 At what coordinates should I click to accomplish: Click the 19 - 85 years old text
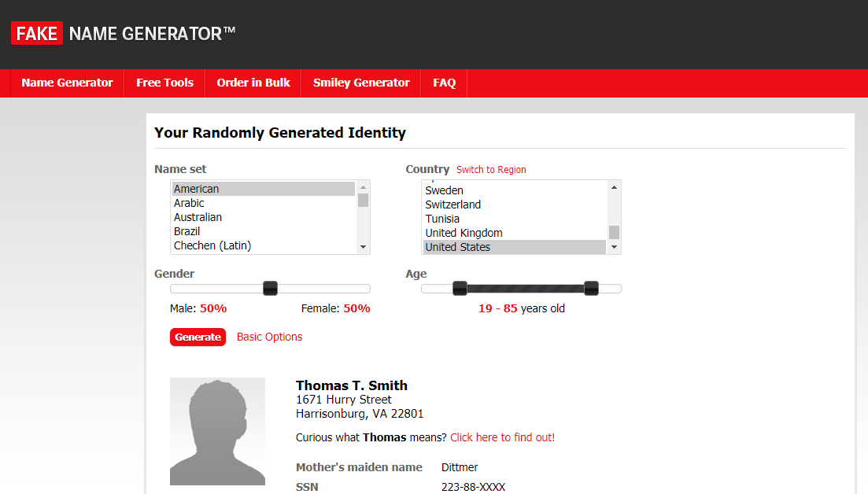[522, 308]
